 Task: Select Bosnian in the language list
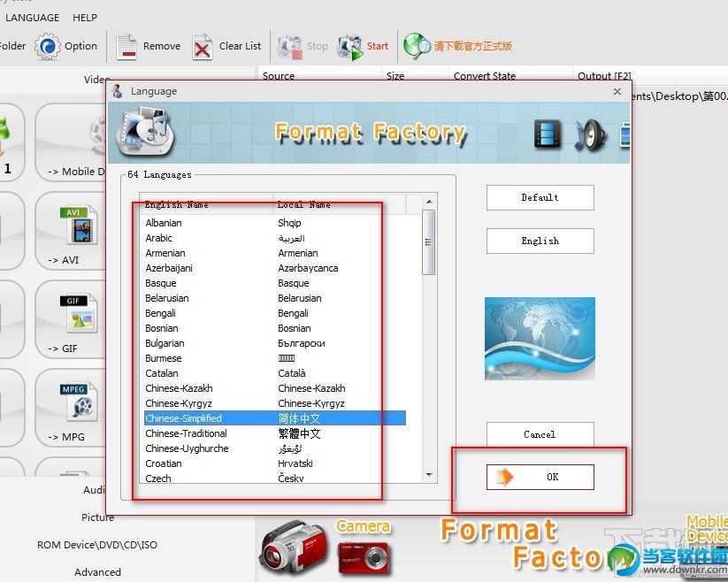tap(275, 328)
